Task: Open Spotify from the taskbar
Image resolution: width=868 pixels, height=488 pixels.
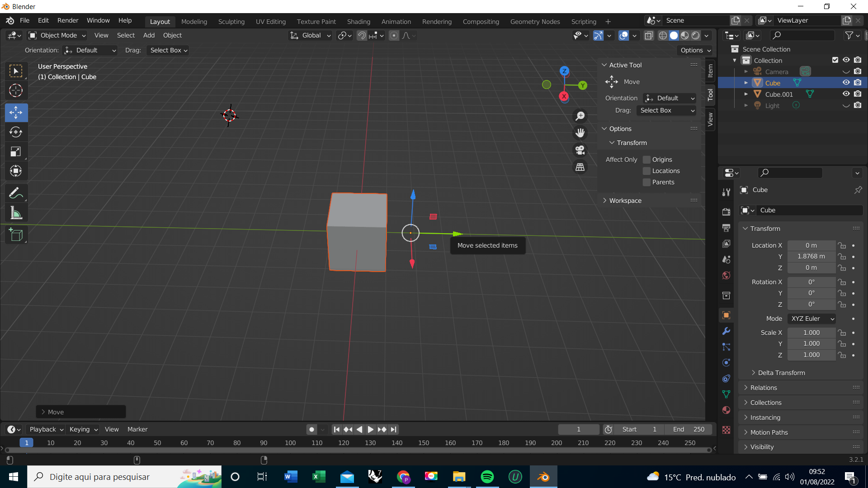Action: 487,477
